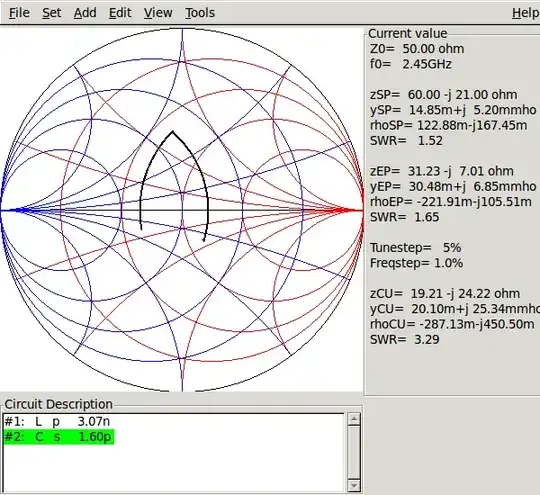The width and height of the screenshot is (540, 495).
Task: Click the SWR= 3.29 value
Action: point(405,339)
